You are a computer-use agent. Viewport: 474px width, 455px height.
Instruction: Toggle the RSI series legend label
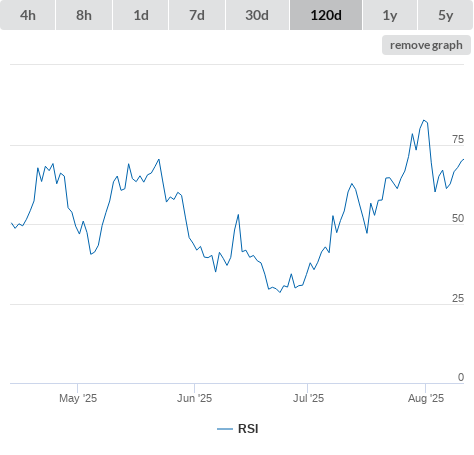point(248,429)
